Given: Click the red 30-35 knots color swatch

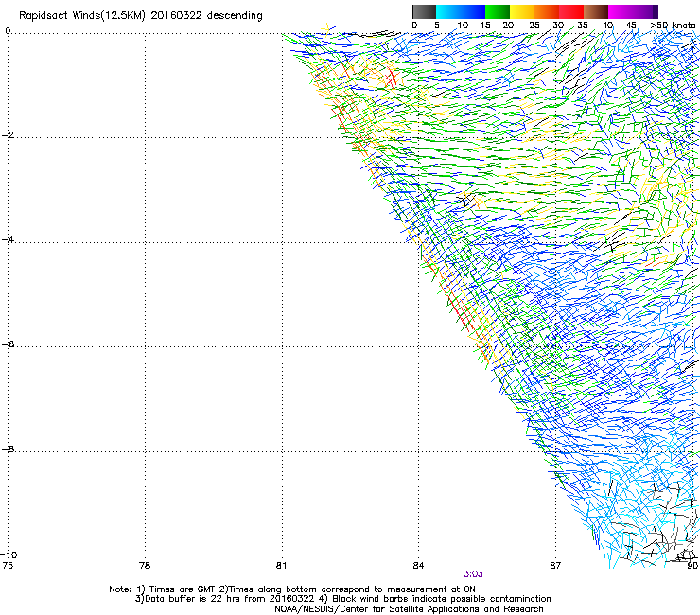Looking at the screenshot, I should [x=571, y=11].
